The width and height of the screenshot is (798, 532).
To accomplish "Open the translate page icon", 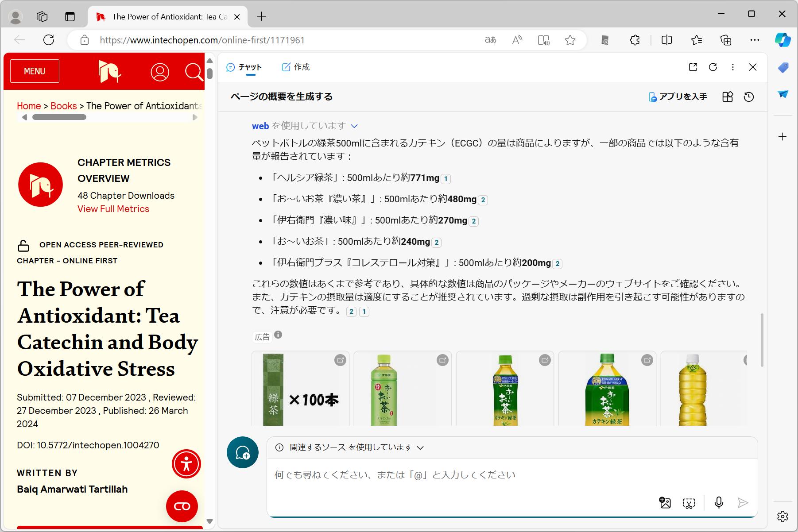I will click(x=490, y=40).
